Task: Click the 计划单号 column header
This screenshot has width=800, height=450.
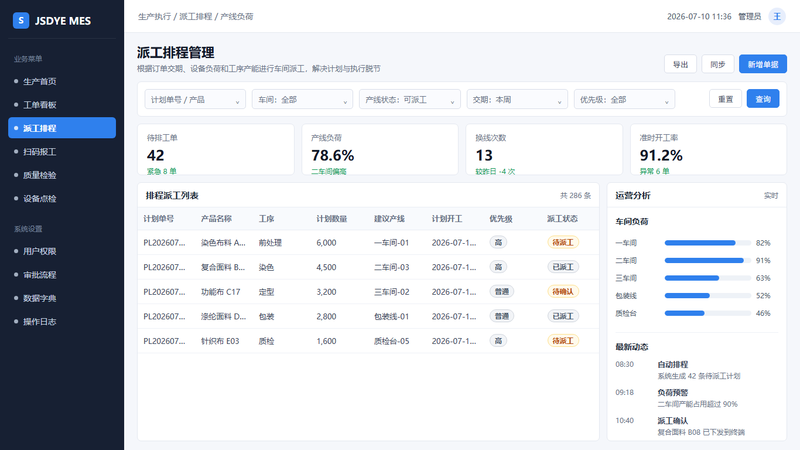Action: (159, 219)
